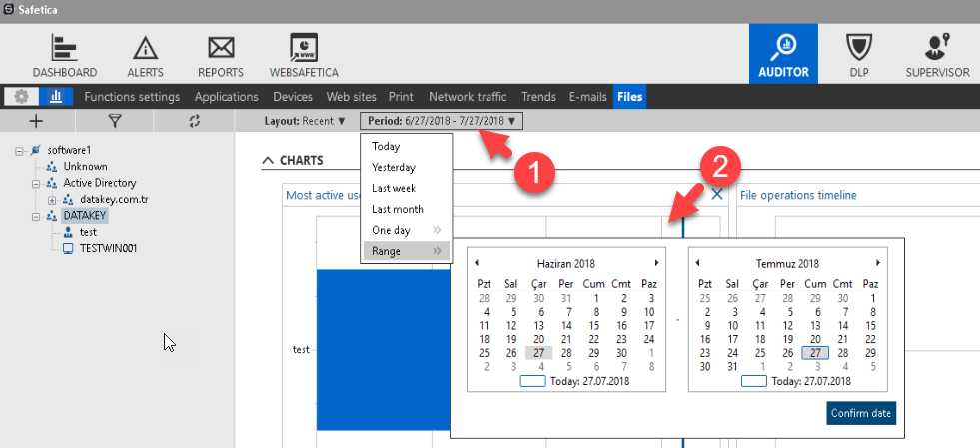Select the DLP module
This screenshot has height=448, width=980.
(859, 56)
